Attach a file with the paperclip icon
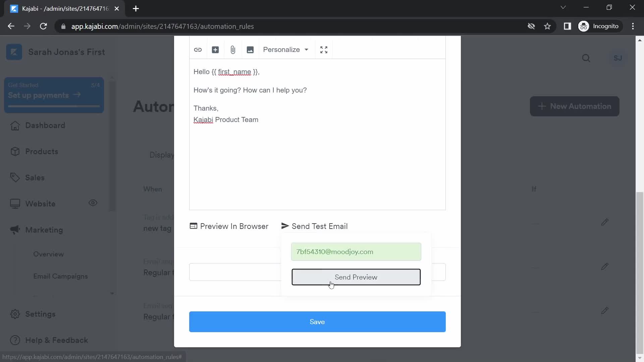Viewport: 644px width, 362px height. (x=233, y=50)
